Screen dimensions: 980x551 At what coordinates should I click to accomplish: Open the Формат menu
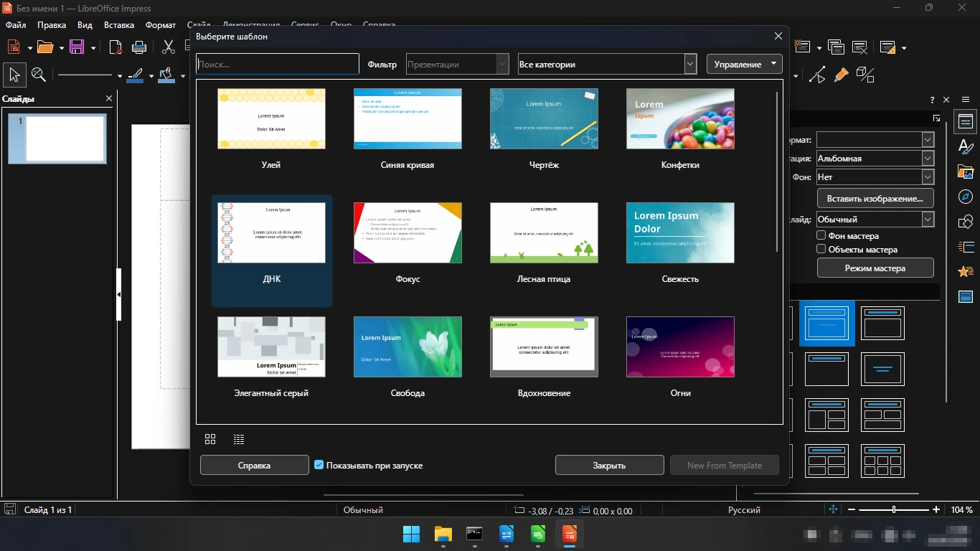pos(160,25)
